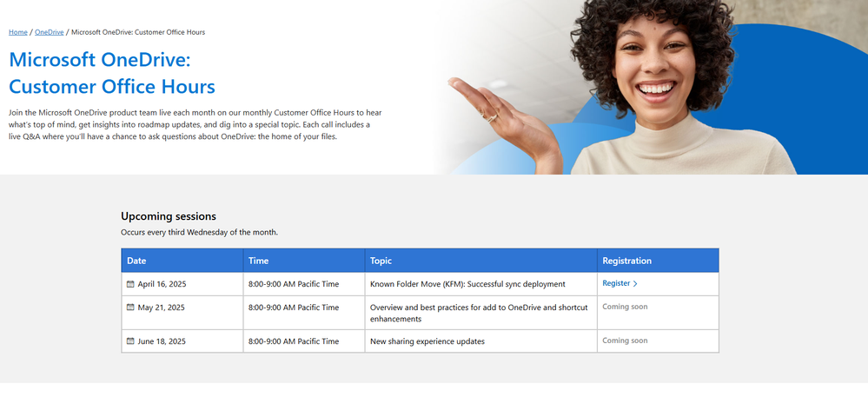The height and width of the screenshot is (397, 868).
Task: Click the calendar icon beside June 18, 2025
Action: [130, 341]
